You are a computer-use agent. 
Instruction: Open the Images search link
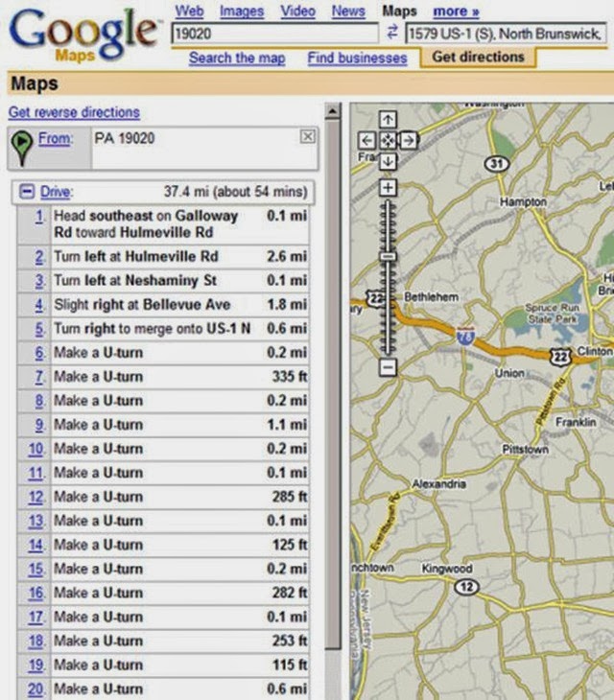click(242, 12)
